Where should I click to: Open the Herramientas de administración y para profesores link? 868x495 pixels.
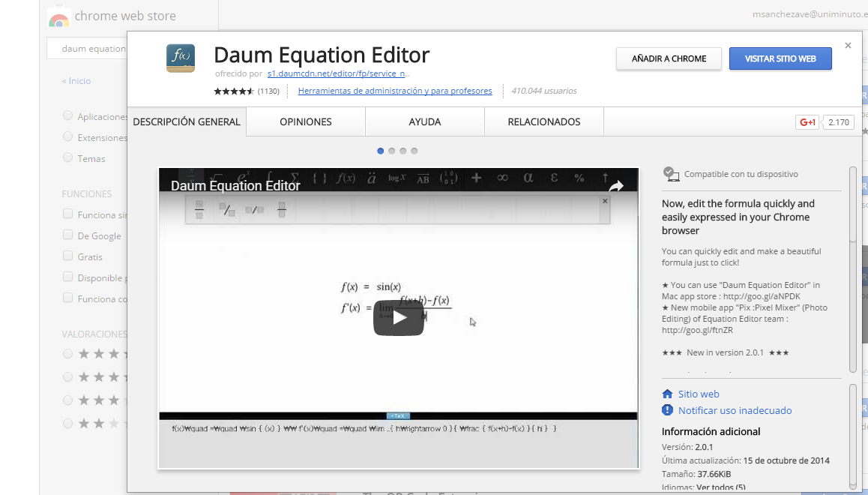[395, 91]
